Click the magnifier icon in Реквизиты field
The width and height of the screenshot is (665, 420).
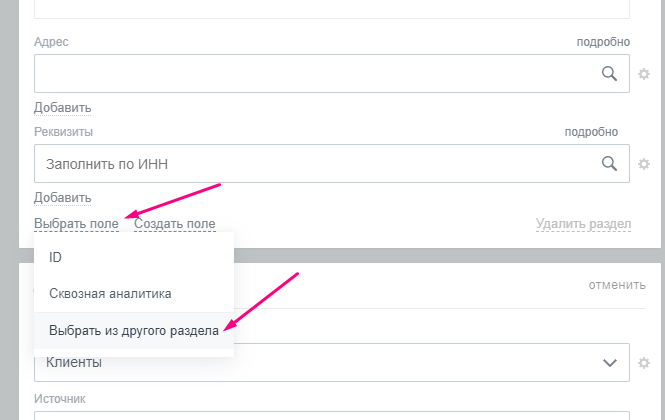609,164
